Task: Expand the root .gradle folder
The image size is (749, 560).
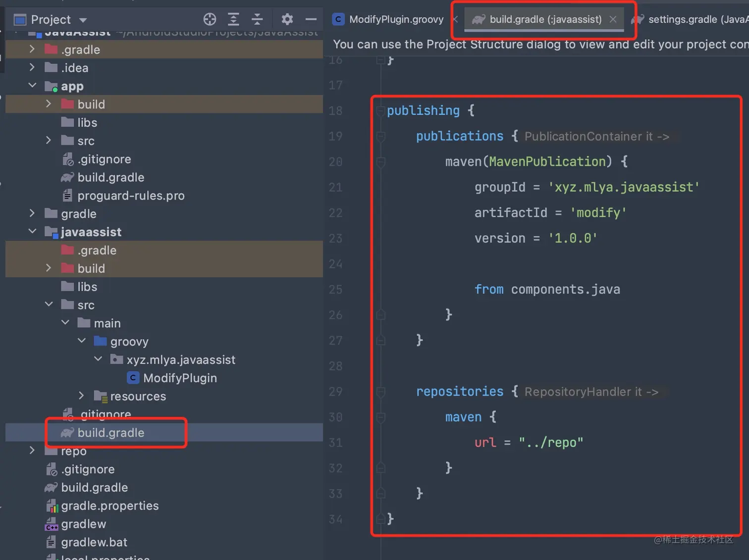Action: point(32,49)
